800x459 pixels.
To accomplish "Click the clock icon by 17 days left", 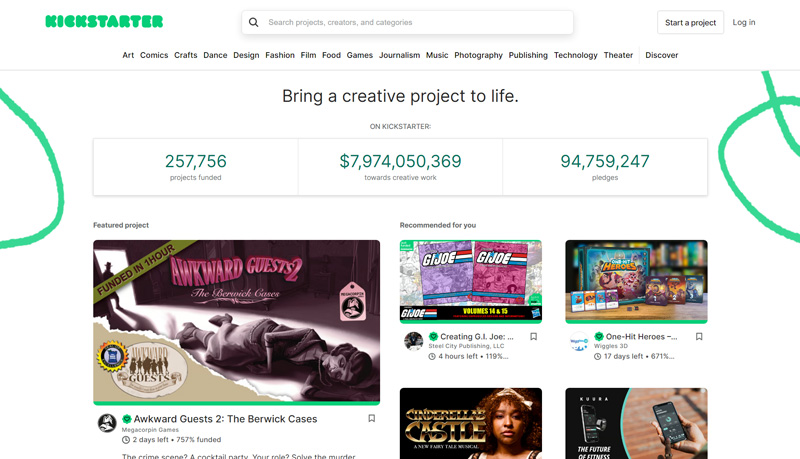I will coord(597,356).
